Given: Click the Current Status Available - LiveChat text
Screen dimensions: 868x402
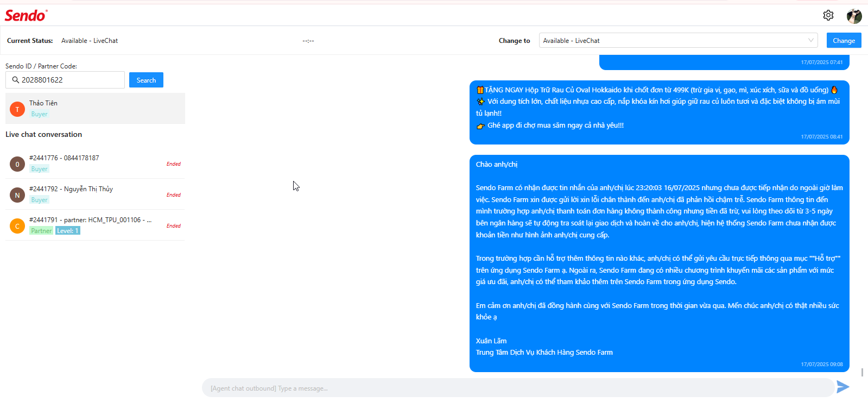Looking at the screenshot, I should pos(90,41).
